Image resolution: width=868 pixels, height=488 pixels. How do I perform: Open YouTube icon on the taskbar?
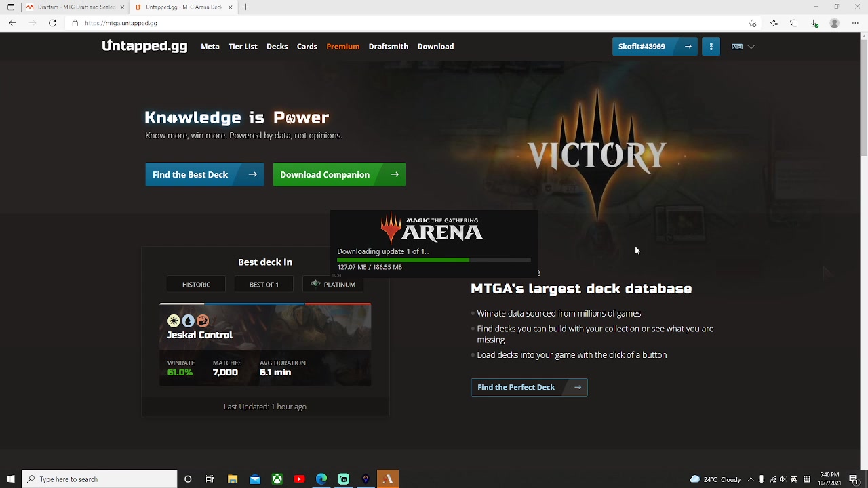click(x=299, y=479)
